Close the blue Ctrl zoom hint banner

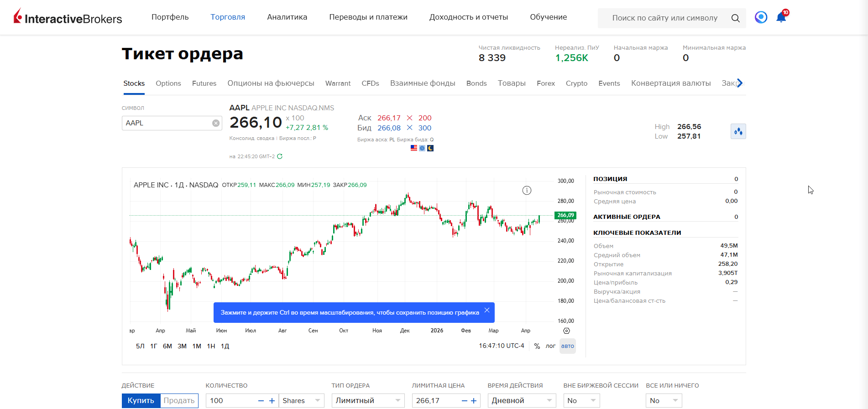point(487,310)
